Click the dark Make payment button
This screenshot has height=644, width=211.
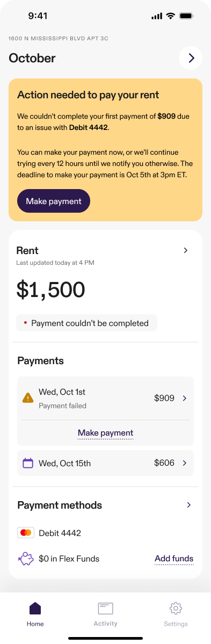click(54, 201)
